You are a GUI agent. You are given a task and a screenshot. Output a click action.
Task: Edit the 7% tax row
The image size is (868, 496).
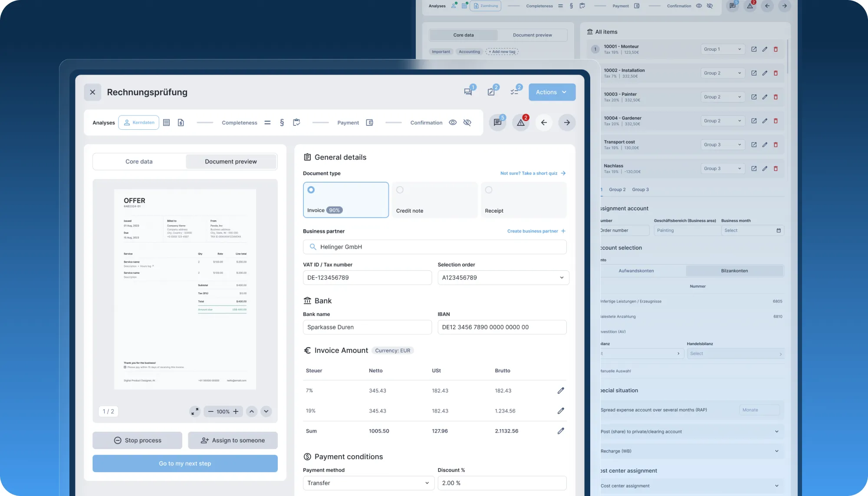click(561, 391)
